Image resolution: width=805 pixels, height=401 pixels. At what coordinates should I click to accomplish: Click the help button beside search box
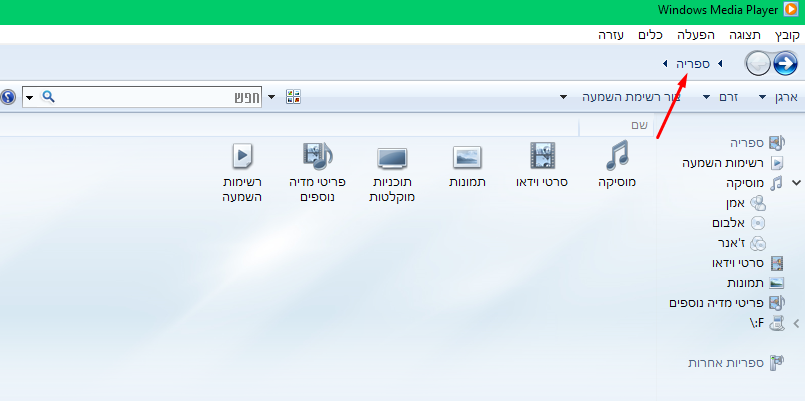click(7, 97)
